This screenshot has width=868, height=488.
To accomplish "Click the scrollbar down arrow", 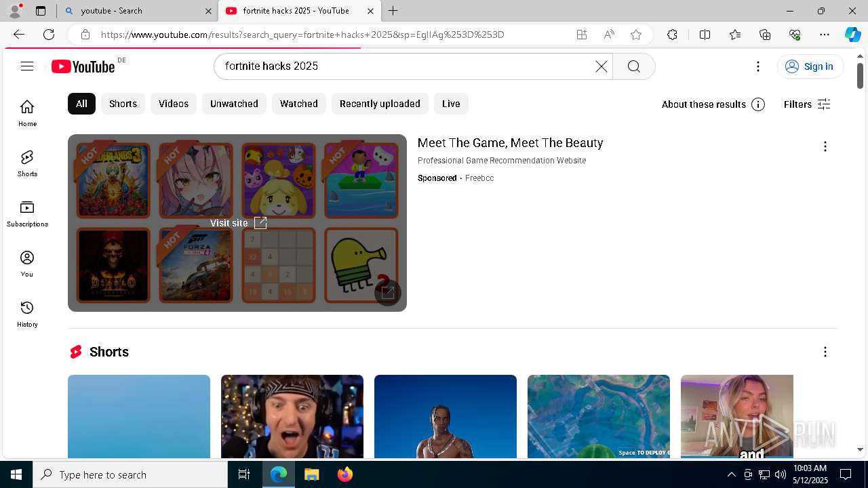I will point(860,449).
